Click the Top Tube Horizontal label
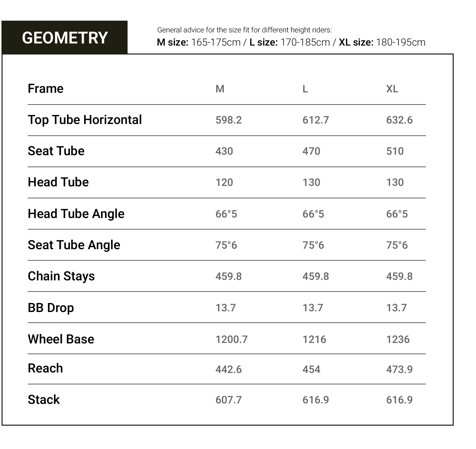This screenshot has height=449, width=476. [x=85, y=120]
